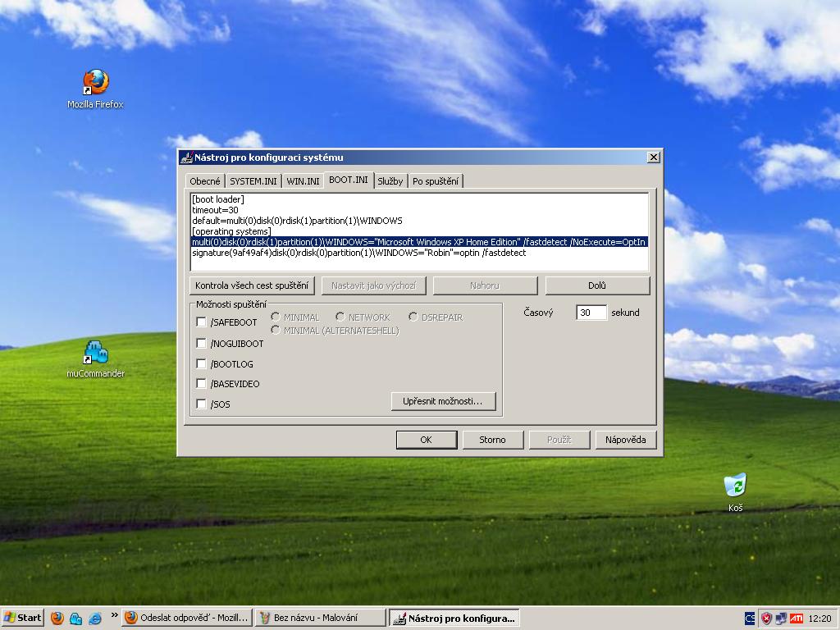This screenshot has height=630, width=840.
Task: Select the [boot loader] line
Action: [x=218, y=199]
